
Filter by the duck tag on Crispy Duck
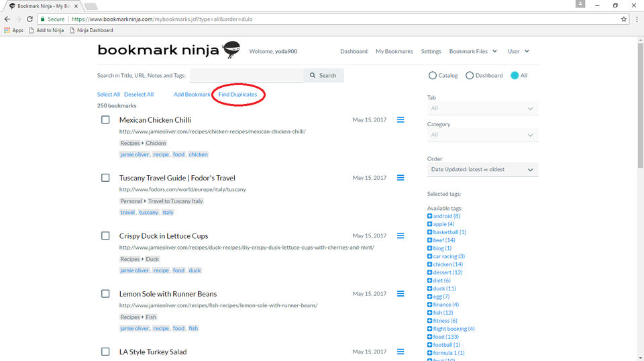point(195,270)
